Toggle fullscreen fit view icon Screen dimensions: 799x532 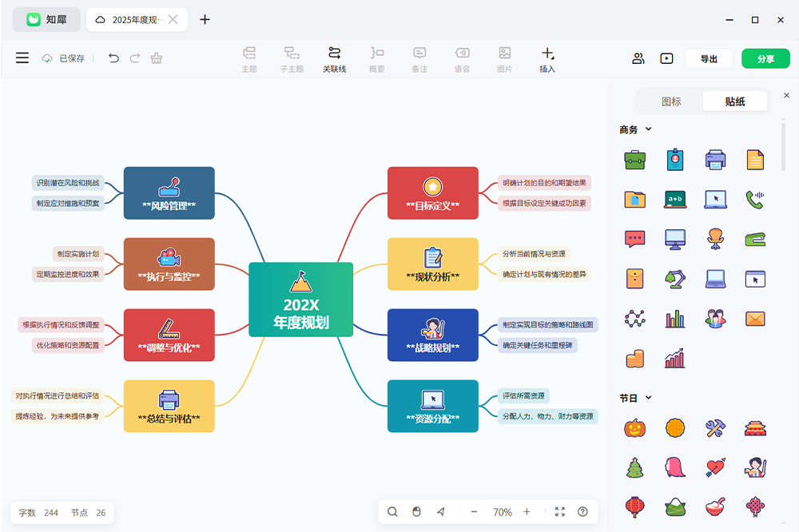pyautogui.click(x=559, y=512)
